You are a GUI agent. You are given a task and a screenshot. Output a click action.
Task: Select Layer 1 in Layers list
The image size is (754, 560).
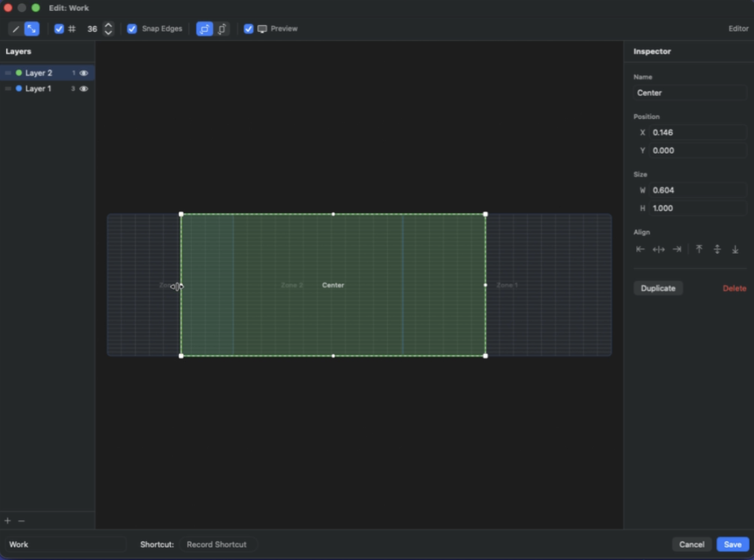(x=38, y=88)
